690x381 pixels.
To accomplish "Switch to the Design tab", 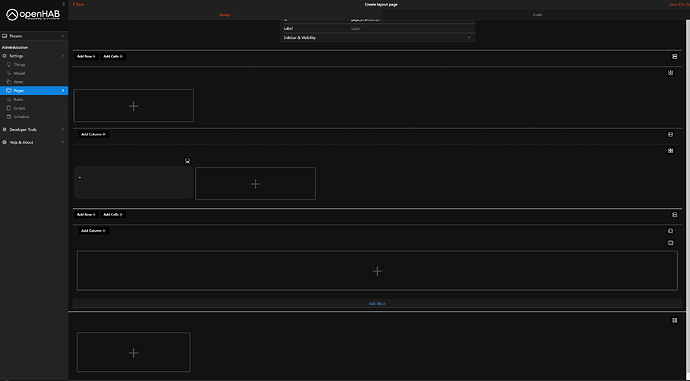I will coord(224,15).
